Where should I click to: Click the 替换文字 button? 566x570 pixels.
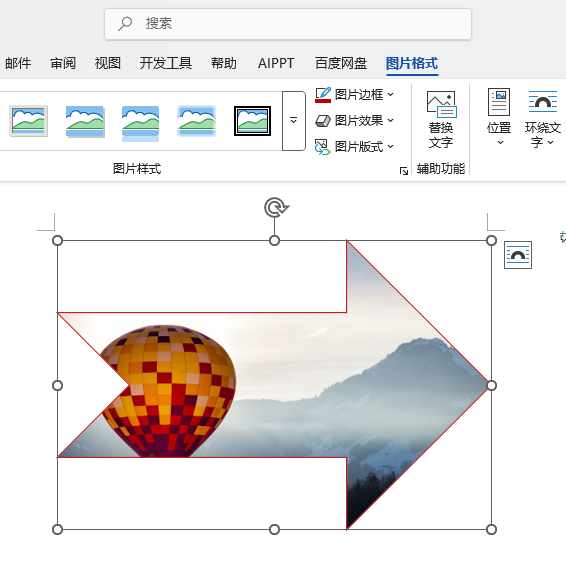pos(441,120)
